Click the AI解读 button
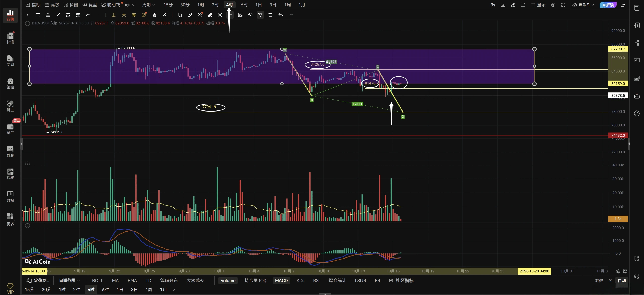The width and height of the screenshot is (644, 295). [x=608, y=5]
